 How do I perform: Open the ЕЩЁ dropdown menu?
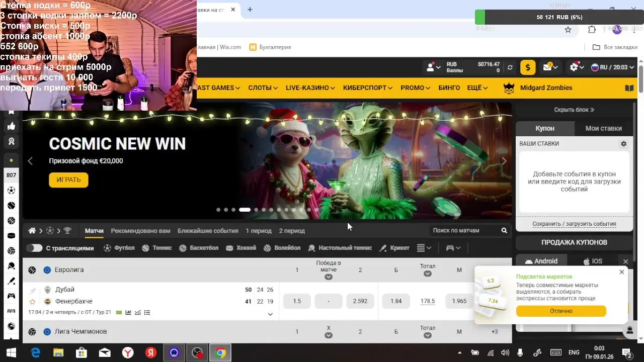[477, 88]
